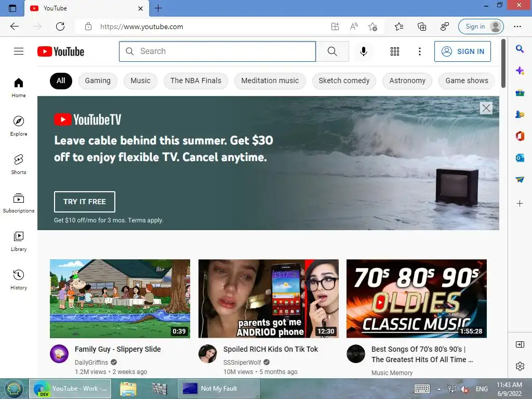Screen dimensions: 532x399
Task: Open Spoiled RICH Kids On Tik Tok title
Action: [x=270, y=349]
